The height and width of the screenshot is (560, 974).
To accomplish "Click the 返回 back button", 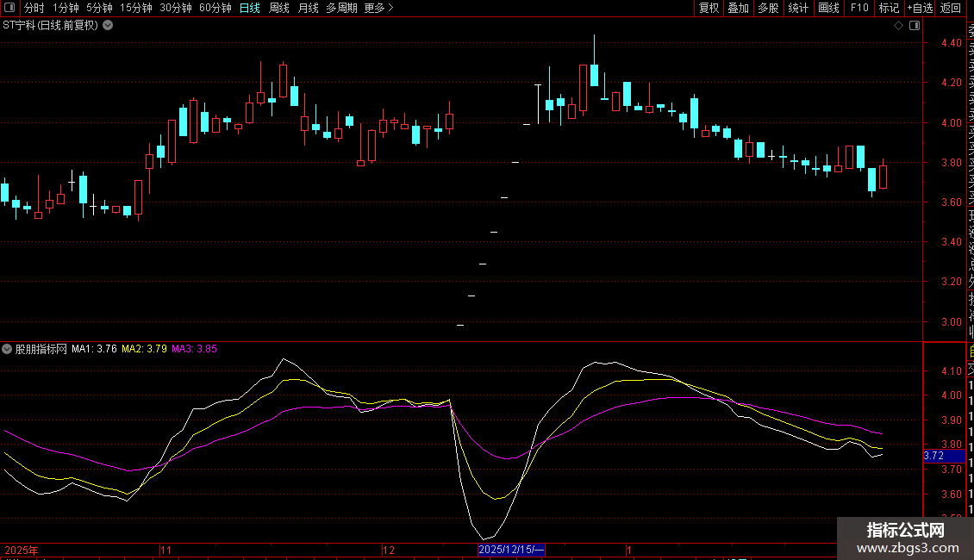I will [x=951, y=8].
